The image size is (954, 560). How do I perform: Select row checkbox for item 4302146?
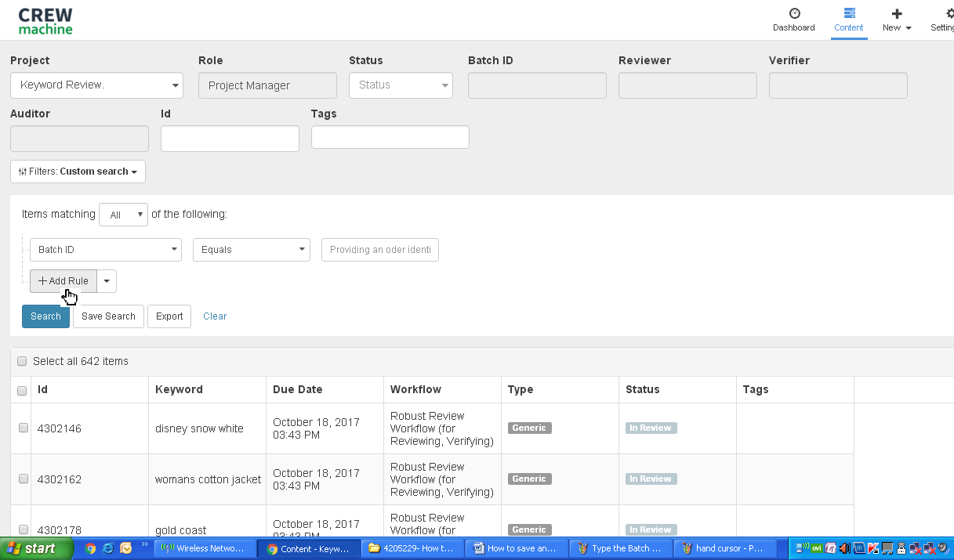coord(24,428)
